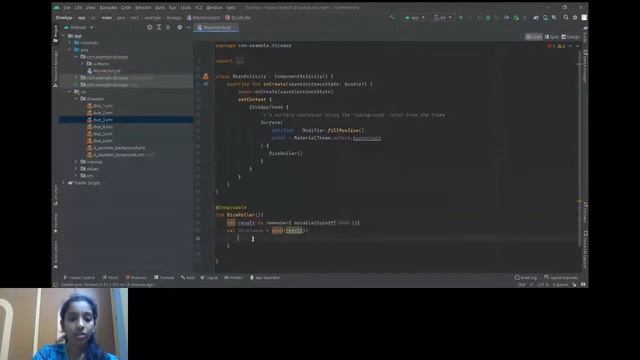Click the green Run app icon
Screen dimensions: 640x360
(x=461, y=18)
